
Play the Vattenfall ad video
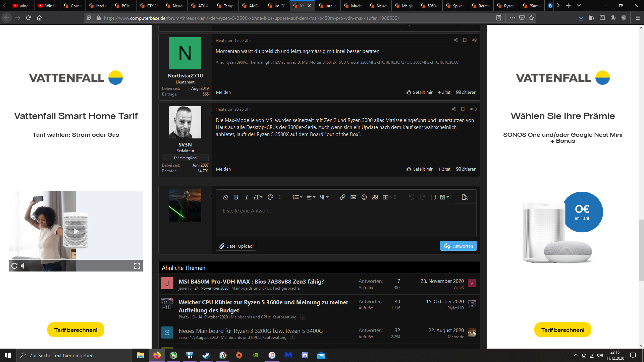coord(76,231)
